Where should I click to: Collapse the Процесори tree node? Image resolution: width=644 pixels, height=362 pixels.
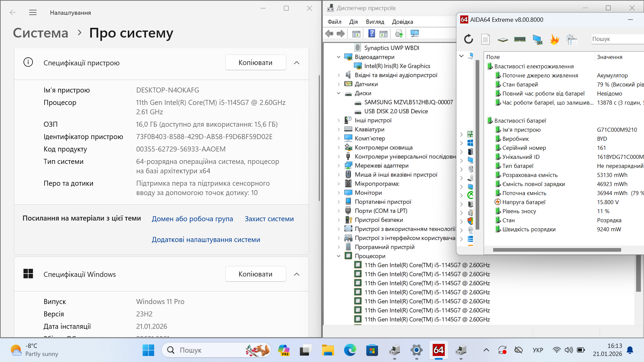338,256
